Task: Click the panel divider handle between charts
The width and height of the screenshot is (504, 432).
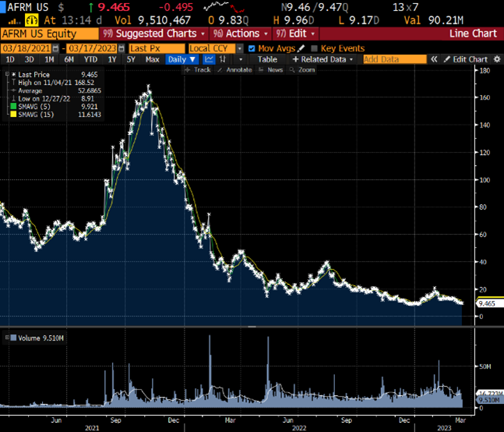Action: pos(252,327)
